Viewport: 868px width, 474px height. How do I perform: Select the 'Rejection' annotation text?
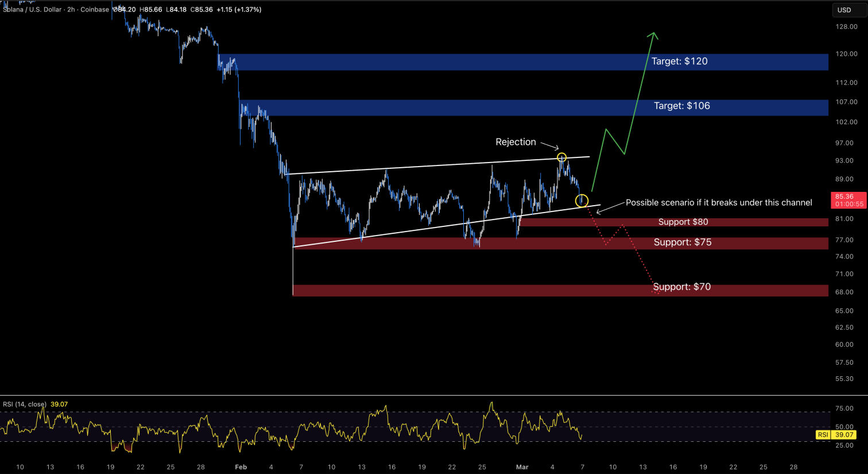tap(516, 142)
